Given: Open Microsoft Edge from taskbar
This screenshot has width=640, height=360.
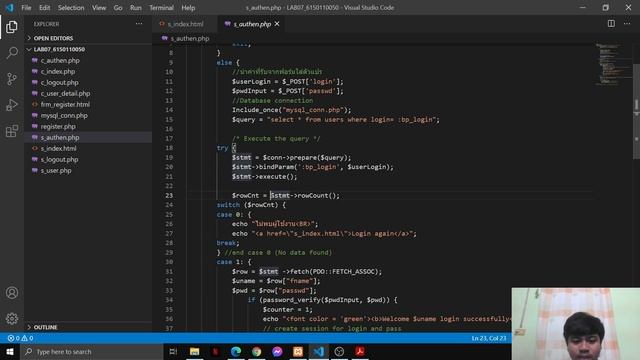Looking at the screenshot, I should [236, 351].
